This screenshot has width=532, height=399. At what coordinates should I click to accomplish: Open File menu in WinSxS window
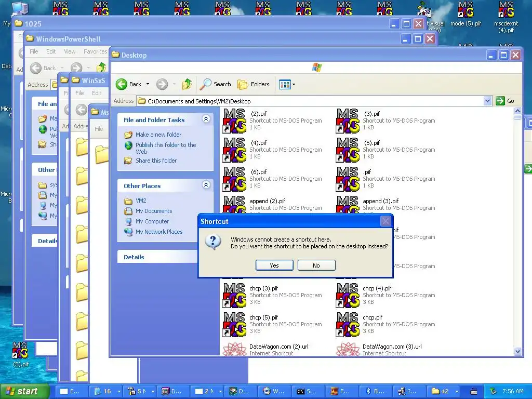79,93
